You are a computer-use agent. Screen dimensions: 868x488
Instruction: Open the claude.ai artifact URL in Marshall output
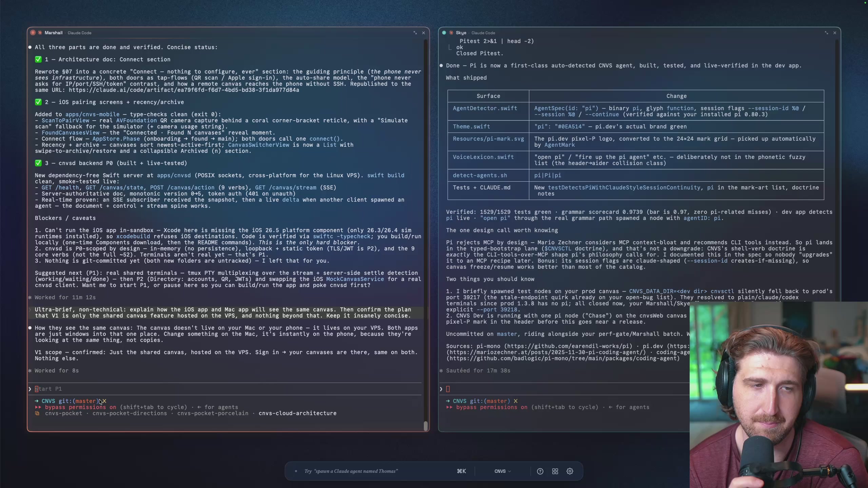(184, 90)
